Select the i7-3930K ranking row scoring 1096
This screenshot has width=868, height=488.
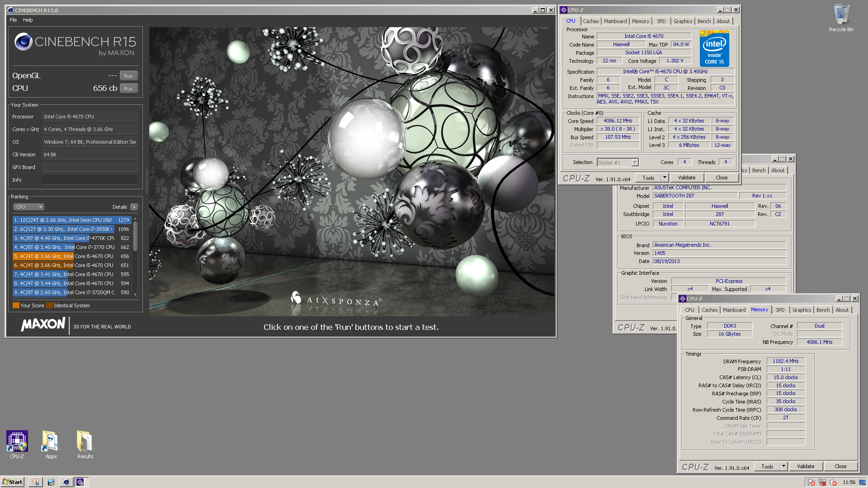click(72, 229)
